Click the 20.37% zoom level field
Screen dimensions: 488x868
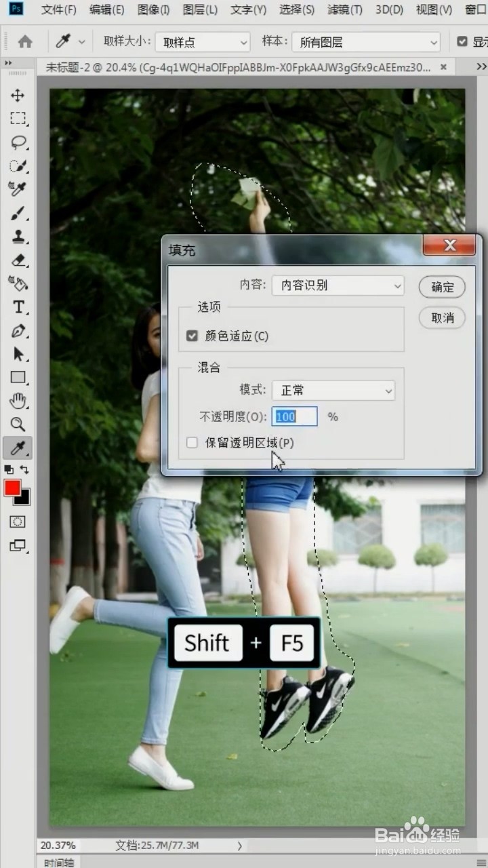click(x=58, y=845)
